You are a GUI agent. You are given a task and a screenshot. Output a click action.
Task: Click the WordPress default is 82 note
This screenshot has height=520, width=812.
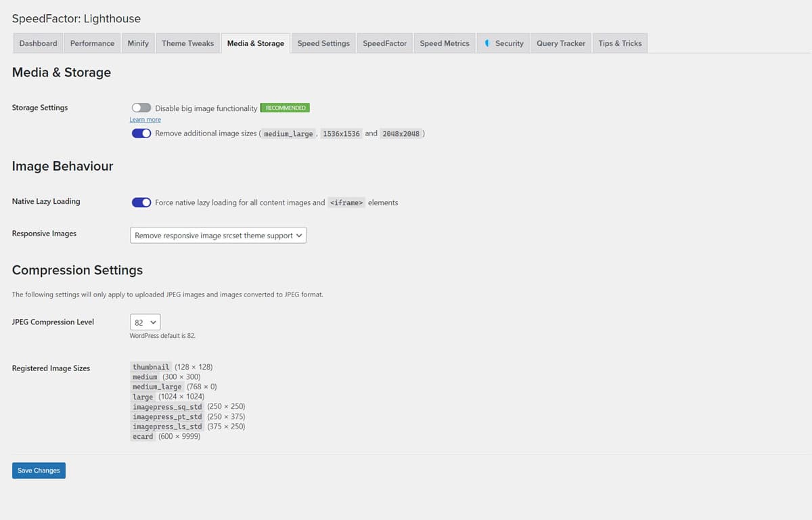tap(162, 336)
